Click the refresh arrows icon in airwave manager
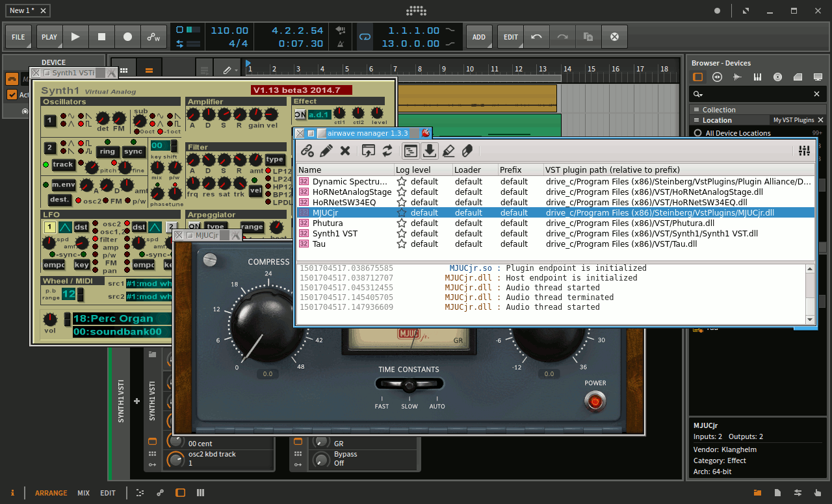 387,151
